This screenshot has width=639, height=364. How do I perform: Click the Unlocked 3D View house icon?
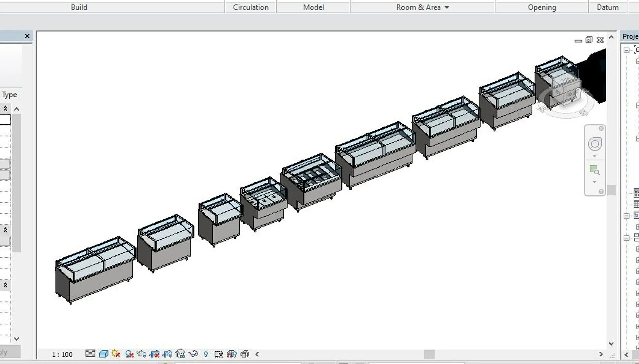click(x=180, y=354)
